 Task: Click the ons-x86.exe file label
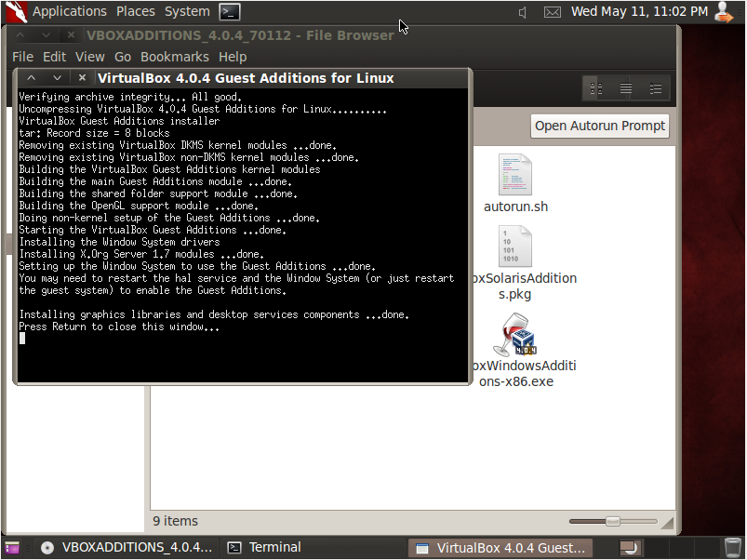point(516,382)
